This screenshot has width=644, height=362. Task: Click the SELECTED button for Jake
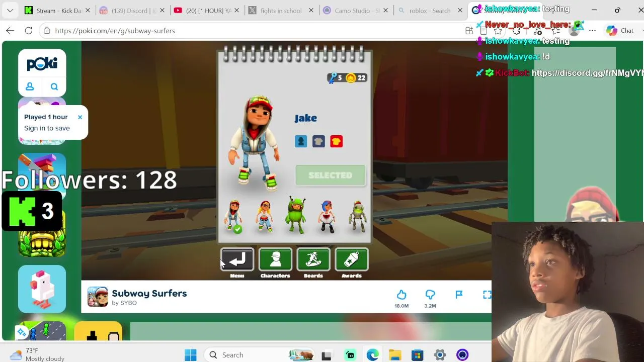(x=331, y=175)
